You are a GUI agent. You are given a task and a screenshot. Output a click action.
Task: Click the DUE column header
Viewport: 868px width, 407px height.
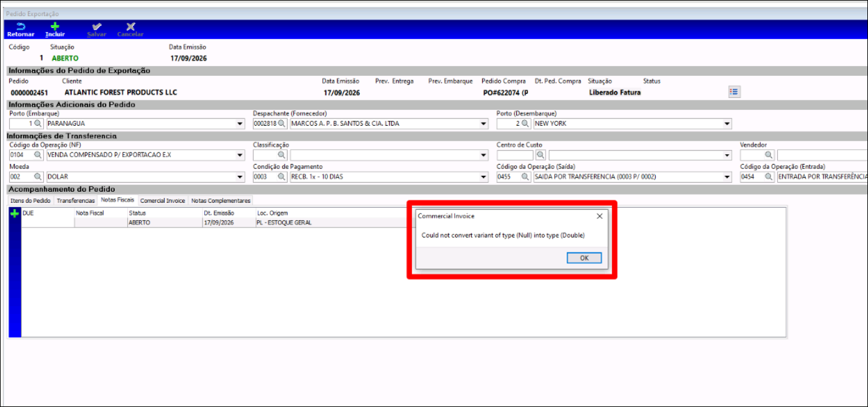48,213
